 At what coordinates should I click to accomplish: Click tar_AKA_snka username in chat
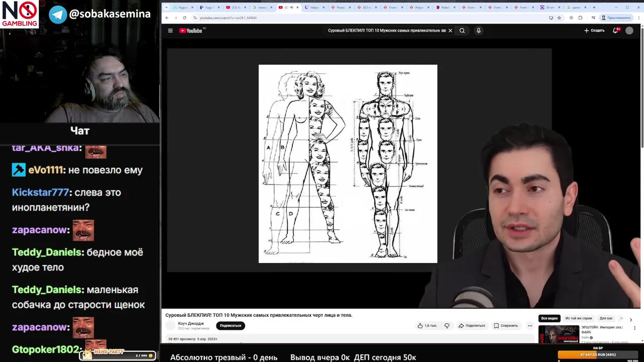45,148
